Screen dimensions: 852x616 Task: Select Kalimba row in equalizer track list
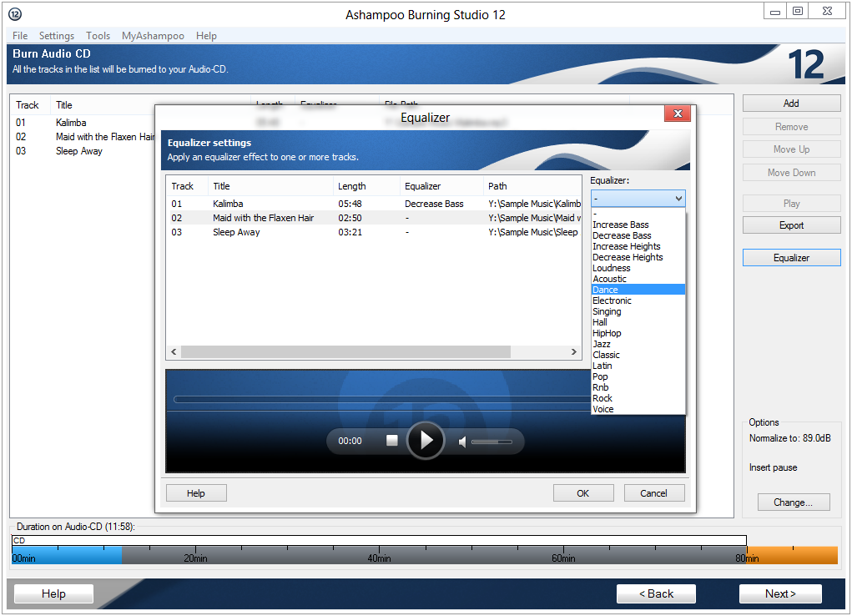click(374, 204)
